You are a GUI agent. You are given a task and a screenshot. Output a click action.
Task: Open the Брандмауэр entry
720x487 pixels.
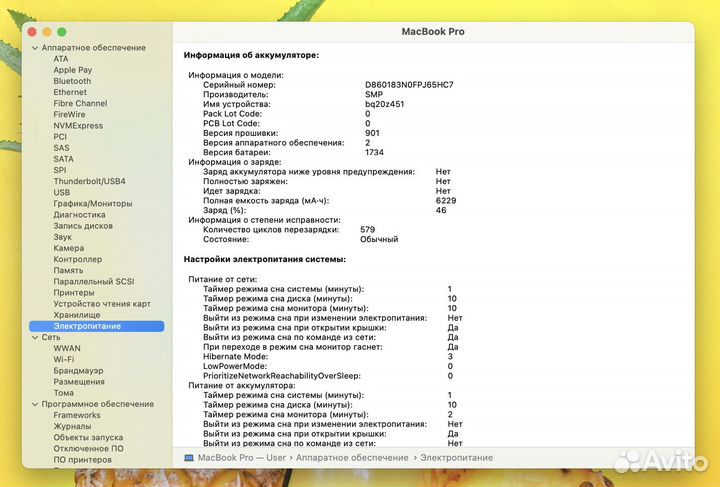[x=79, y=370]
